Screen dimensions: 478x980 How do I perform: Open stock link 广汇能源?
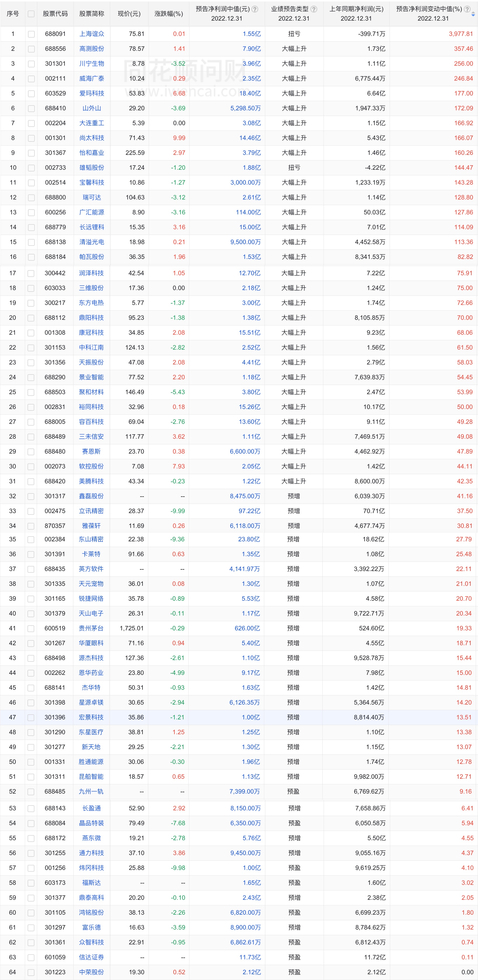pyautogui.click(x=92, y=212)
